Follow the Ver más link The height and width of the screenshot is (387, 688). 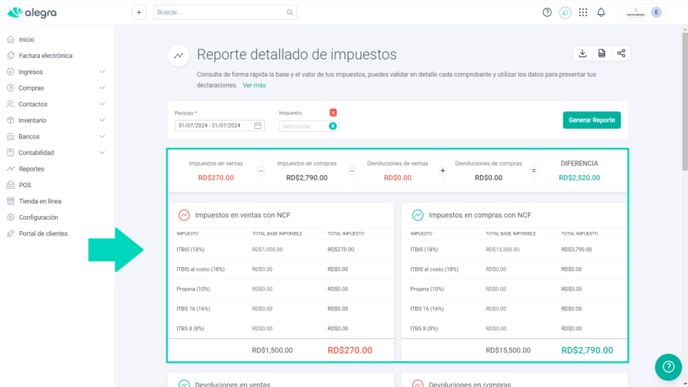tap(254, 85)
